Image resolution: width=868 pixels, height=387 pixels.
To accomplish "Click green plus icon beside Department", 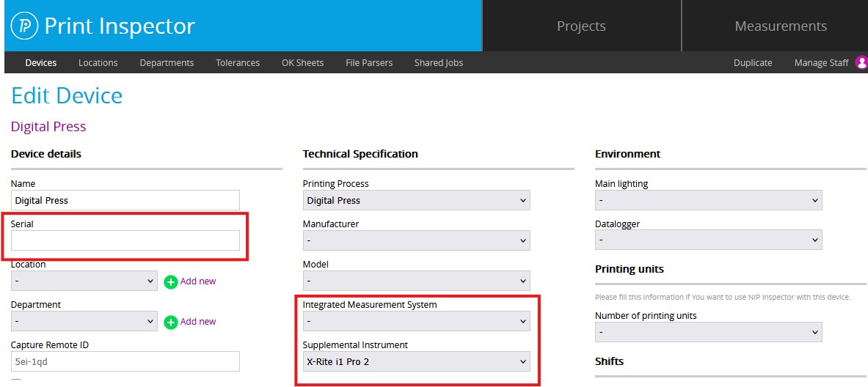I will 171,322.
